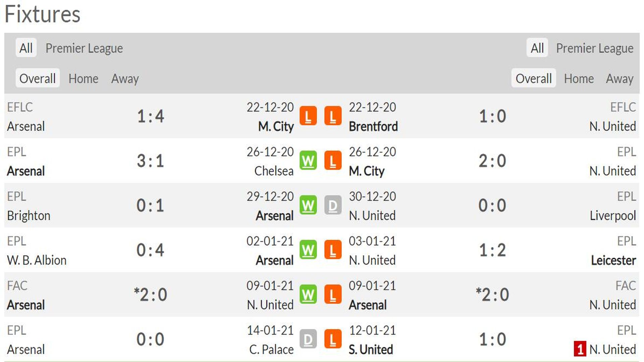Open the Arsenal vs Chelsea 3:1 score
The image size is (644, 362).
150,161
